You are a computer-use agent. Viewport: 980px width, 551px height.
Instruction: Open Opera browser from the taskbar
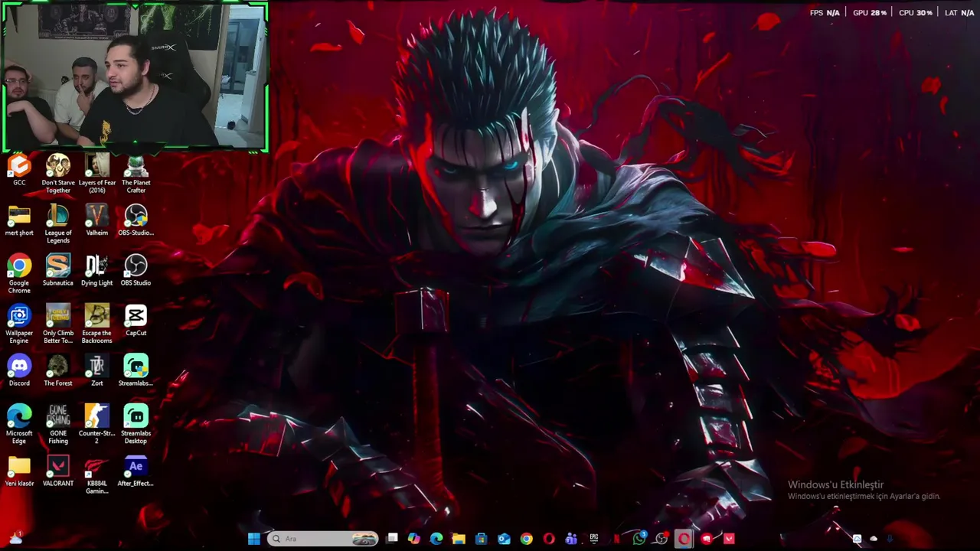[549, 539]
